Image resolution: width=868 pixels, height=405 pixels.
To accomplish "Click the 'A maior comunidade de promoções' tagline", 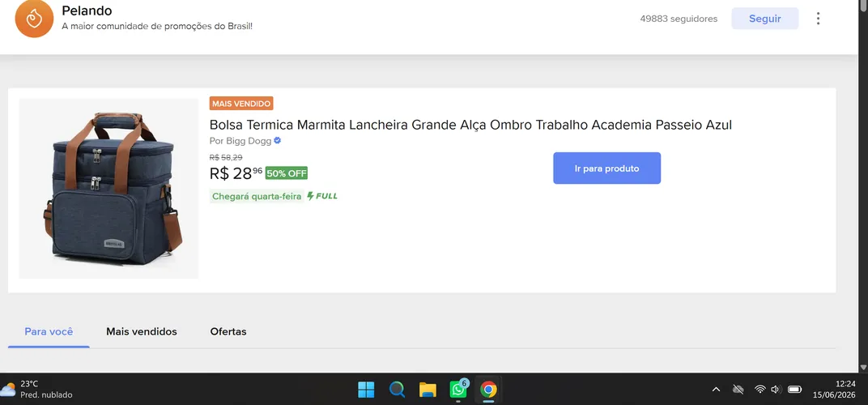I will click(x=157, y=26).
